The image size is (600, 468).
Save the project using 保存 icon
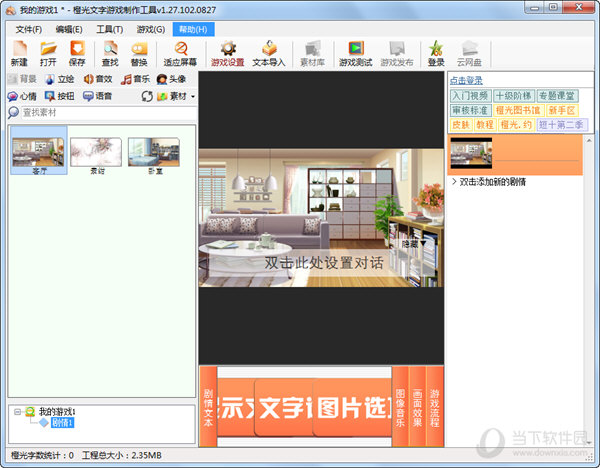click(77, 53)
